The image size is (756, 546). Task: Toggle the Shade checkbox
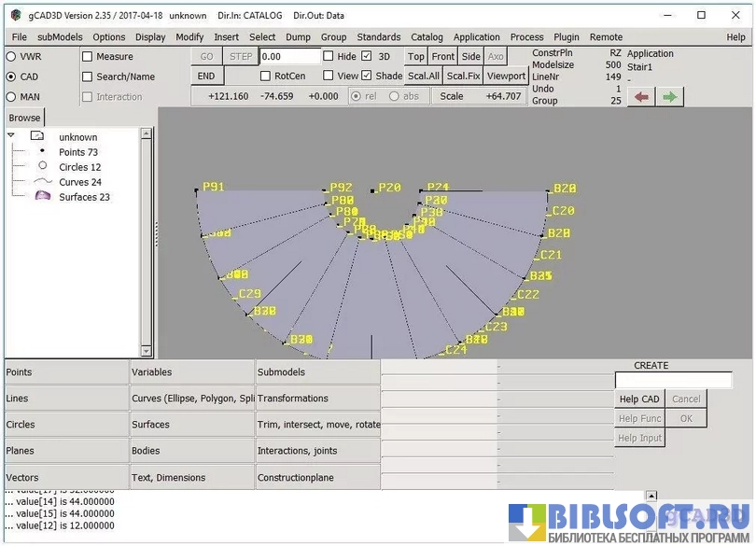click(367, 77)
